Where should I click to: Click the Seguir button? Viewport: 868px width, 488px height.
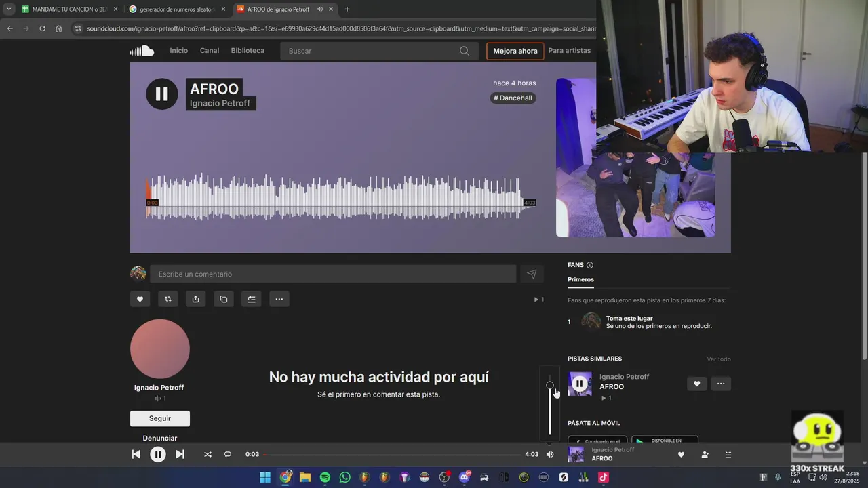coord(160,418)
